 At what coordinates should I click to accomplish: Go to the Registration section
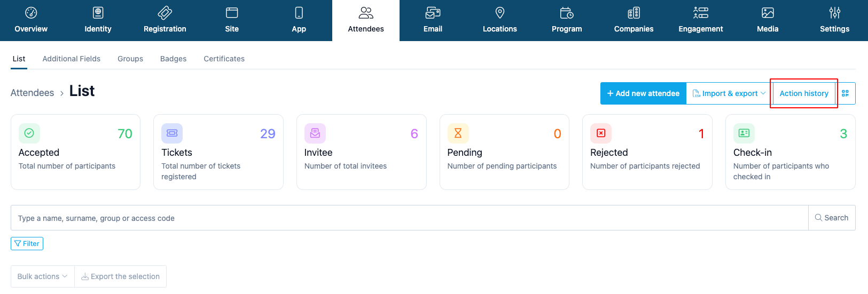pyautogui.click(x=165, y=20)
